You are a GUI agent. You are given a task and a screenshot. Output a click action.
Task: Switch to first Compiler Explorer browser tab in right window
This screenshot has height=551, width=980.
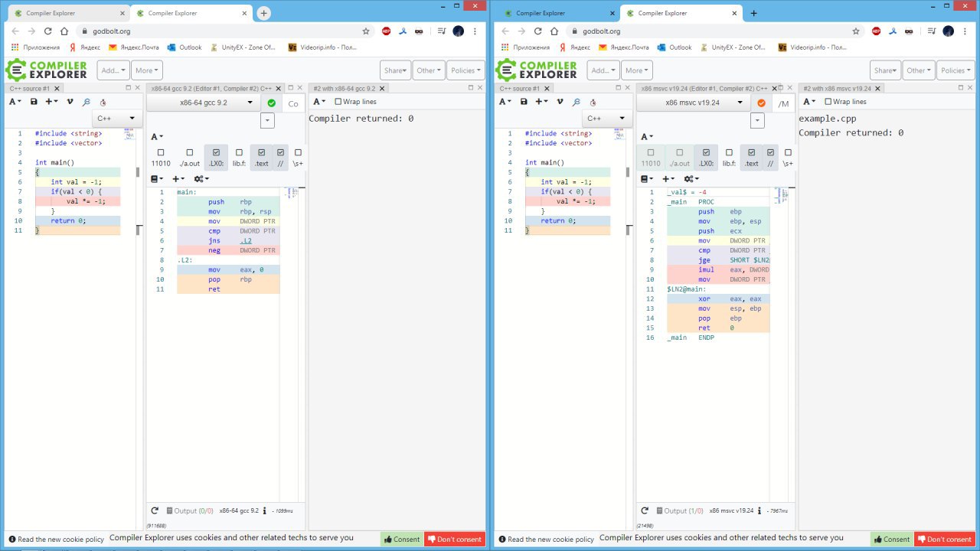pyautogui.click(x=557, y=13)
